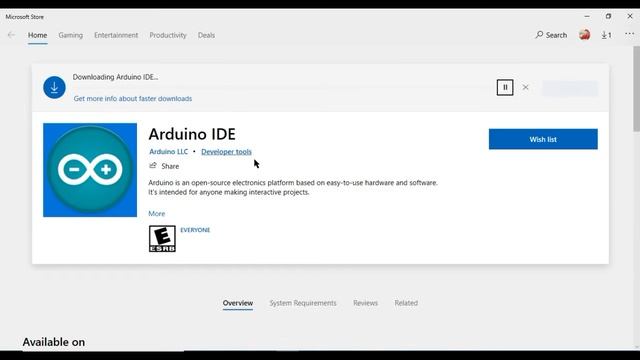The height and width of the screenshot is (360, 640).
Task: Click the Share icon
Action: click(153, 166)
